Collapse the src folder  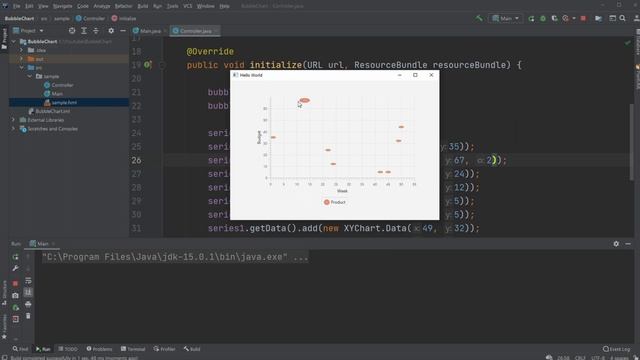tap(22, 67)
